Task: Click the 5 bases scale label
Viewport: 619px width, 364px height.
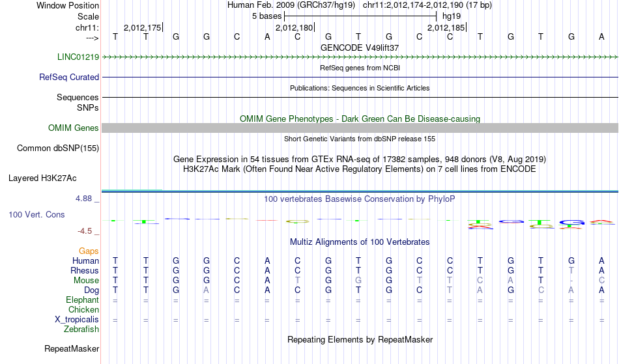Action: pyautogui.click(x=267, y=16)
